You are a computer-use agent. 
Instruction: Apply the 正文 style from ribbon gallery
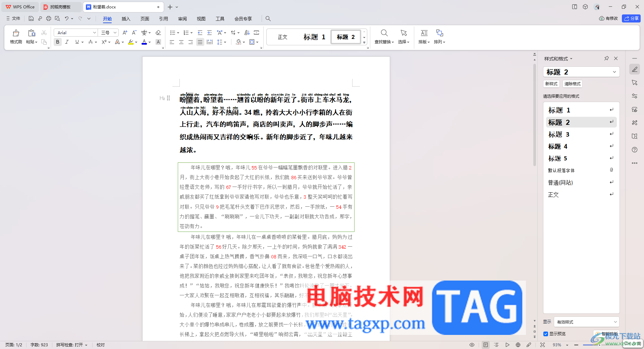283,37
